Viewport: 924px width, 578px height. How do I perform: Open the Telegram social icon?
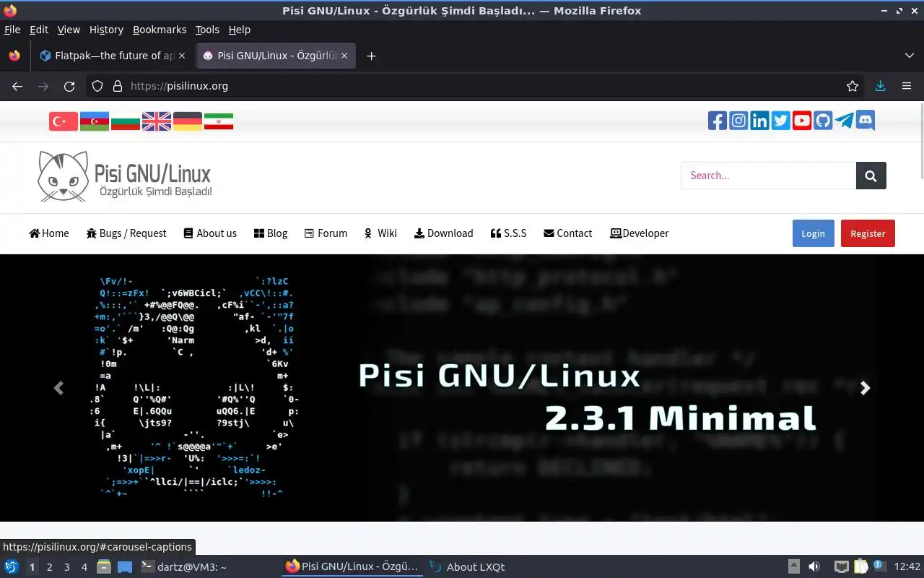[x=844, y=121]
